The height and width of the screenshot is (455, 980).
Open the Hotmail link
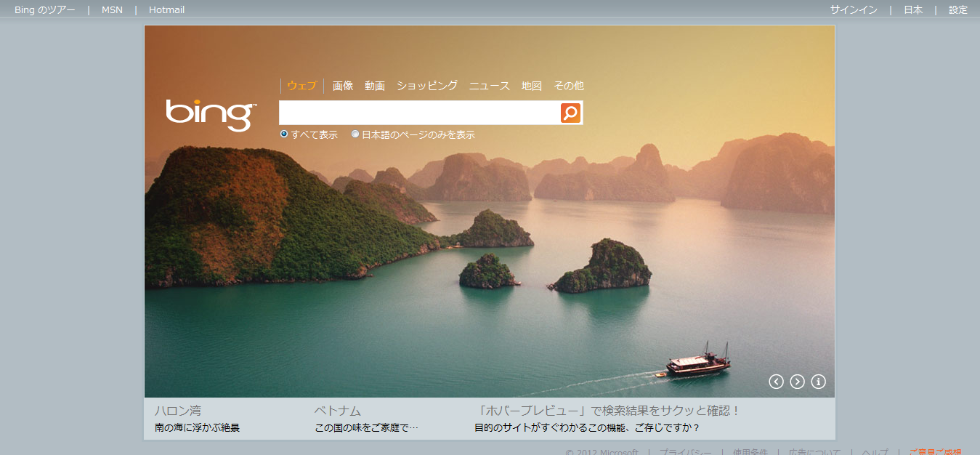(x=166, y=10)
